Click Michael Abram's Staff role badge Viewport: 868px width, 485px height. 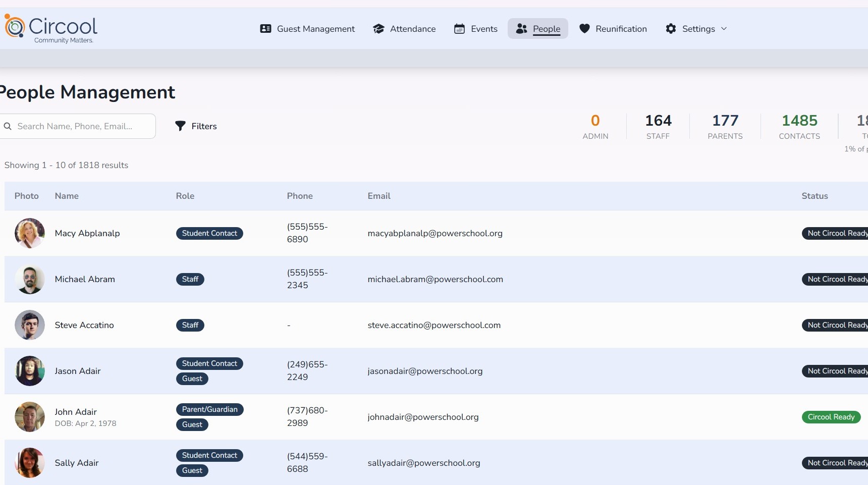[190, 279]
